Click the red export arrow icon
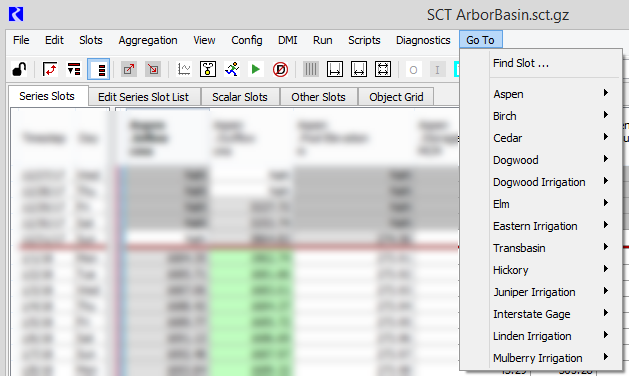629x376 pixels. pyautogui.click(x=129, y=69)
